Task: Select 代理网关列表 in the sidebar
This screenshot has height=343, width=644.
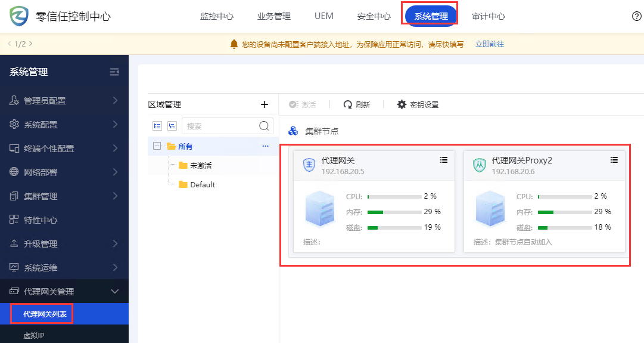Action: 64,314
